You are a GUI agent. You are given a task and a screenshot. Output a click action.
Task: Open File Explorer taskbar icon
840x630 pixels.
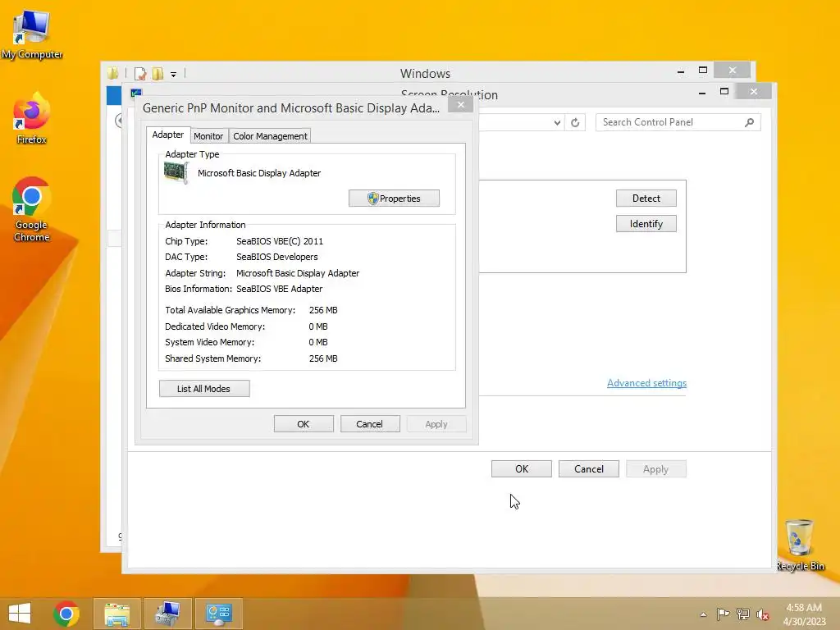tap(117, 614)
